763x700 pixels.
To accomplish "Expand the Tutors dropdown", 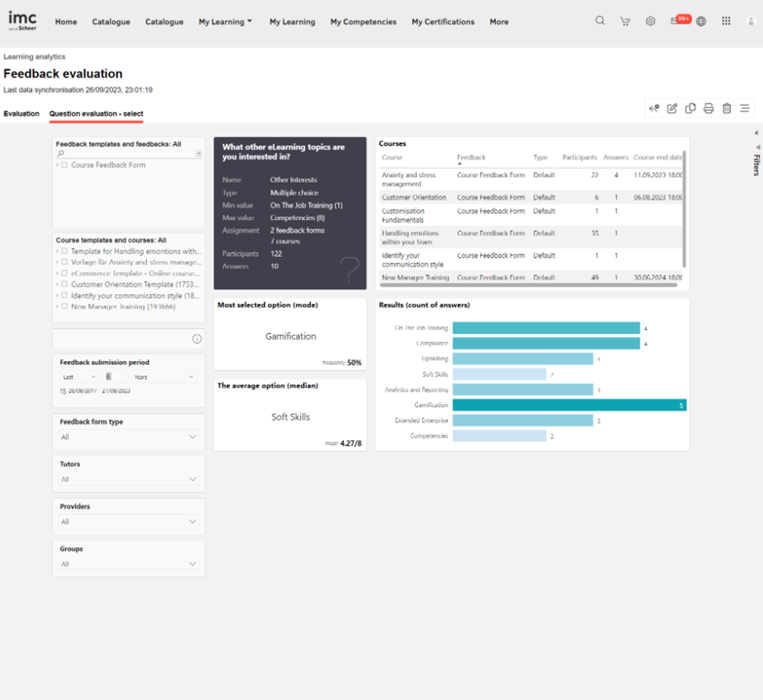I will [128, 479].
